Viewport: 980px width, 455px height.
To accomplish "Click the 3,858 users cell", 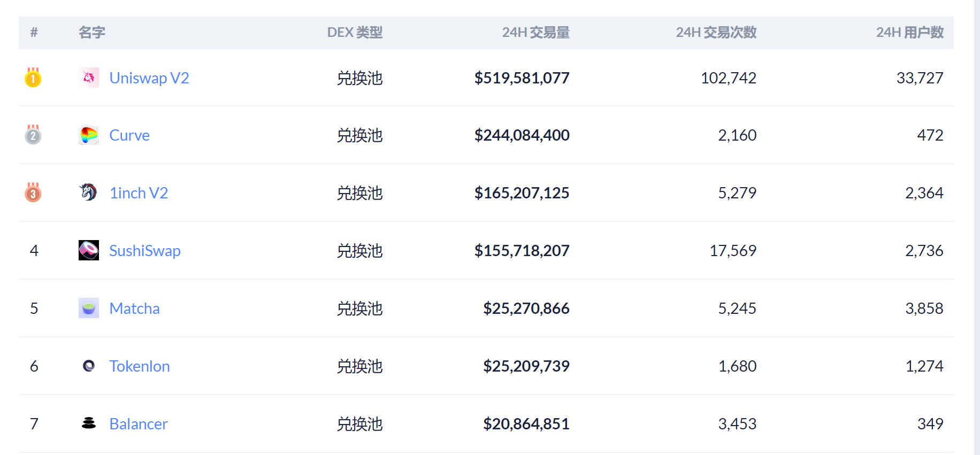I will coord(924,309).
